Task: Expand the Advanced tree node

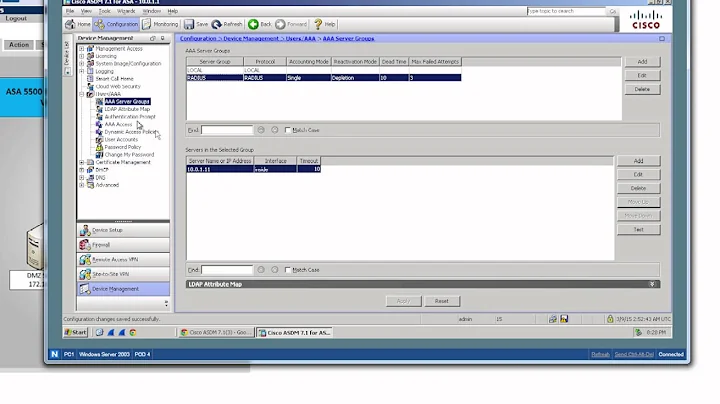Action: 81,185
